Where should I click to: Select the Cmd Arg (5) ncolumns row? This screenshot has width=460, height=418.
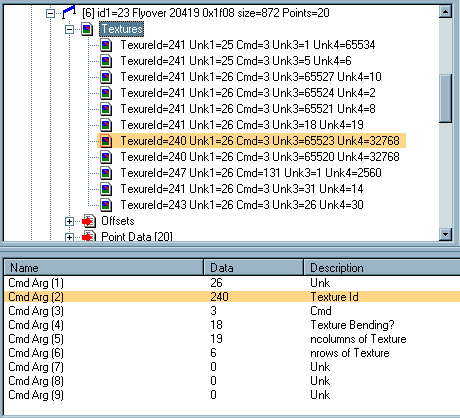pyautogui.click(x=232, y=339)
